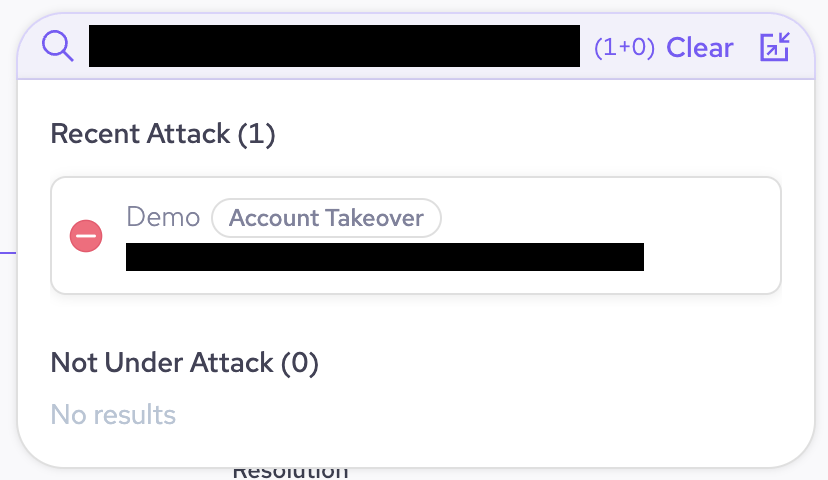Select the Account Takeover tag
Viewport: 828px width, 480px height.
(x=326, y=218)
